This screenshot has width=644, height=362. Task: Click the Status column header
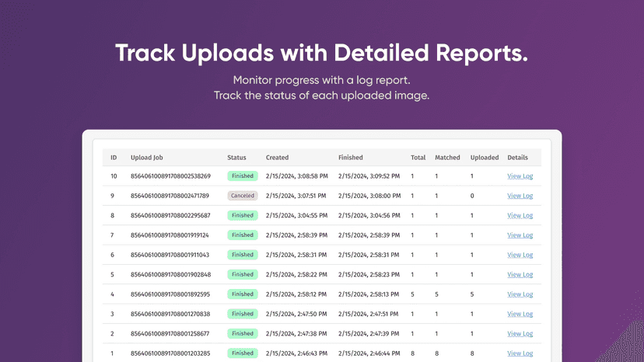pos(236,158)
